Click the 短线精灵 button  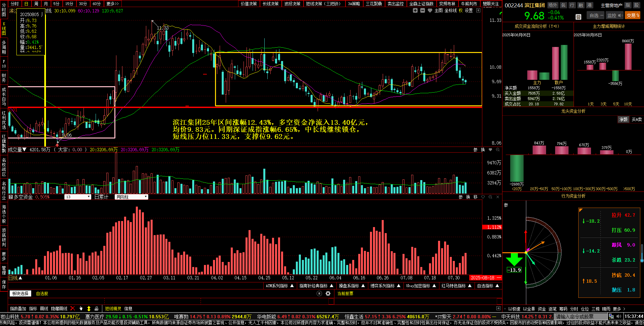coord(113,309)
